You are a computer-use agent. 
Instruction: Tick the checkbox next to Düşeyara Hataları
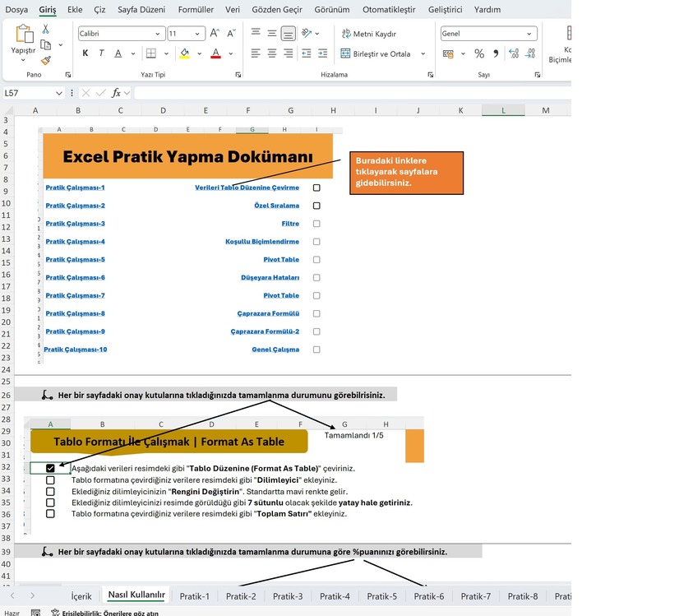[x=316, y=278]
